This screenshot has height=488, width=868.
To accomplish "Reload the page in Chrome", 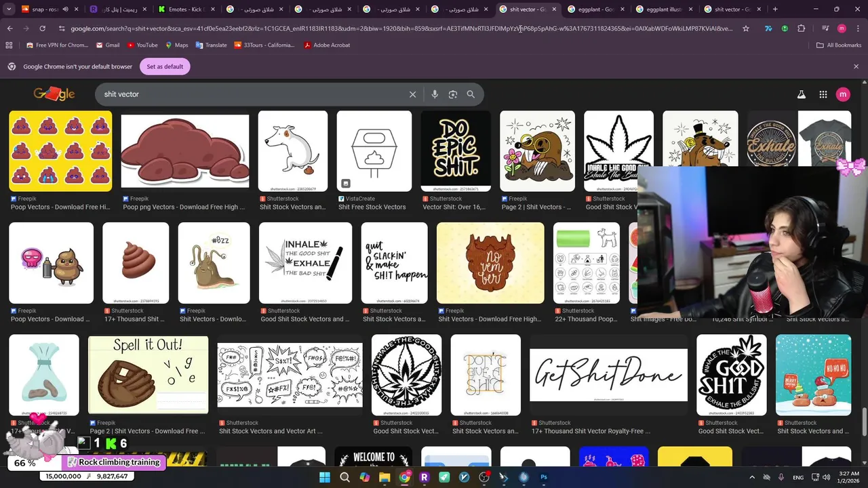I will [42, 28].
